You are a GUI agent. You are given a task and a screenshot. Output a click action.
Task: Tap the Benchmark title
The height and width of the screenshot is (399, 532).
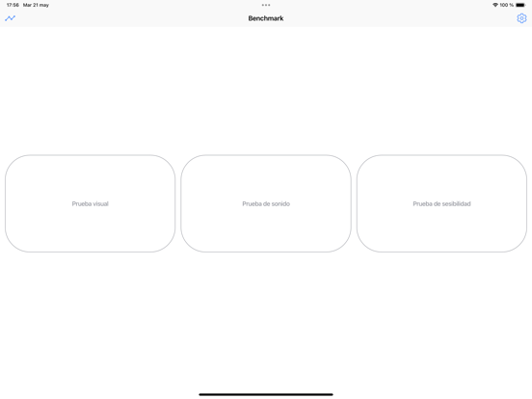[x=266, y=18]
